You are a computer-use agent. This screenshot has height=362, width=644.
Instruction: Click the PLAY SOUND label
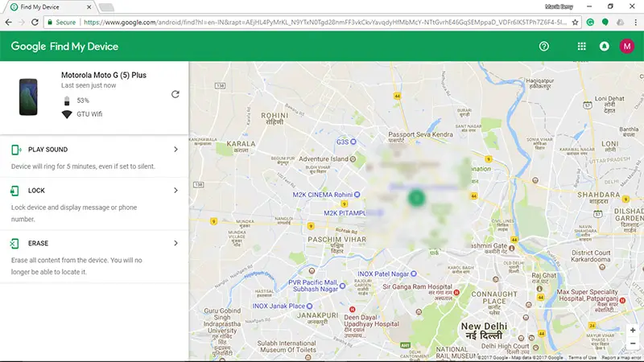48,150
